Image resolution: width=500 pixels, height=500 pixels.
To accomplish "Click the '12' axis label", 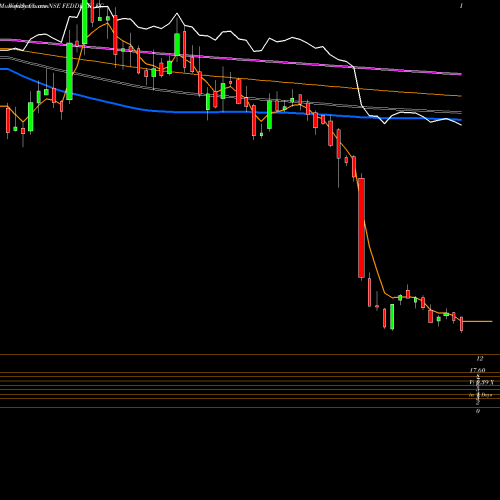I will pyautogui.click(x=480, y=359).
